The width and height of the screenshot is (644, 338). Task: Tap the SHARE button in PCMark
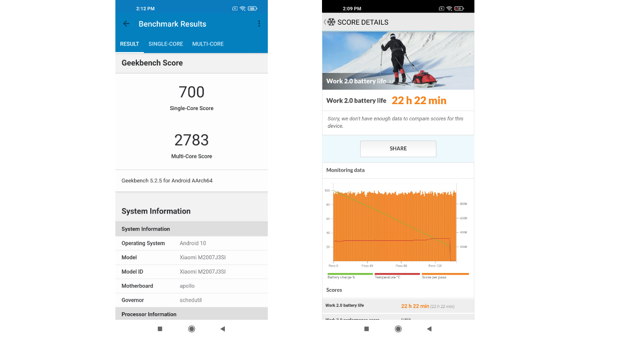pyautogui.click(x=398, y=149)
